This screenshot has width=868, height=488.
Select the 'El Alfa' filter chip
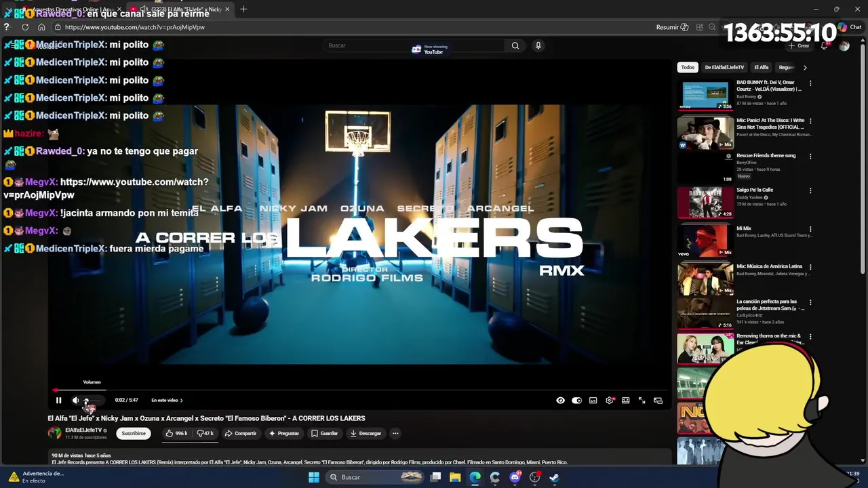[762, 67]
